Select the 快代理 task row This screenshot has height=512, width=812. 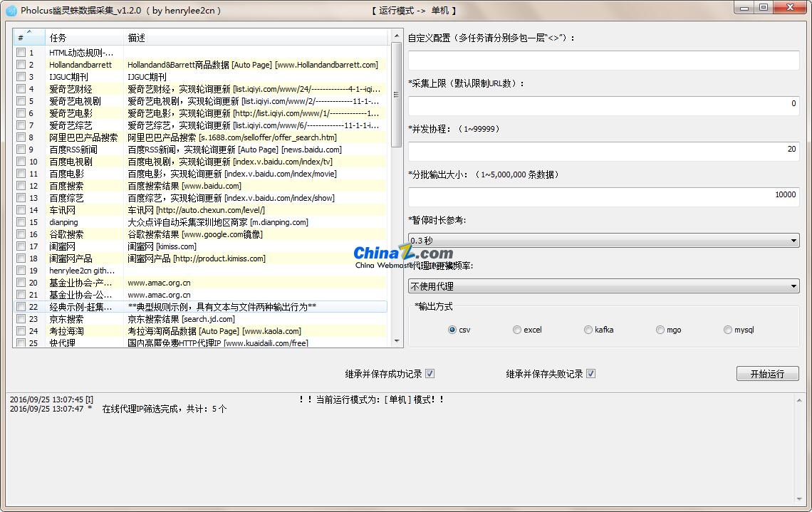[x=200, y=343]
